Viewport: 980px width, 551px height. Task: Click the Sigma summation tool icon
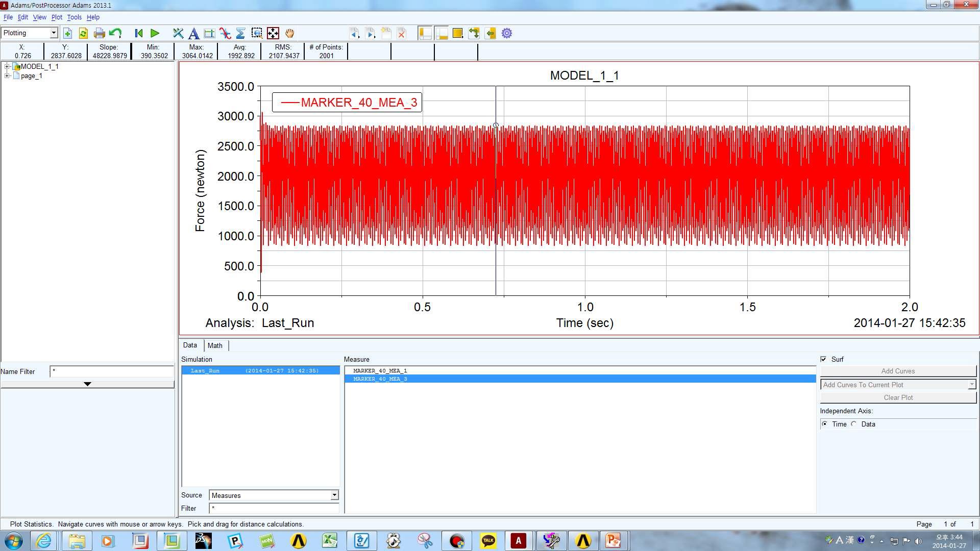pyautogui.click(x=241, y=34)
